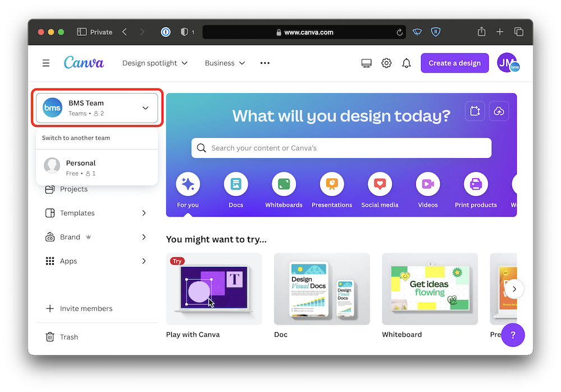Toggle the hamburger main menu
Screen dimensions: 561x392
pyautogui.click(x=46, y=63)
